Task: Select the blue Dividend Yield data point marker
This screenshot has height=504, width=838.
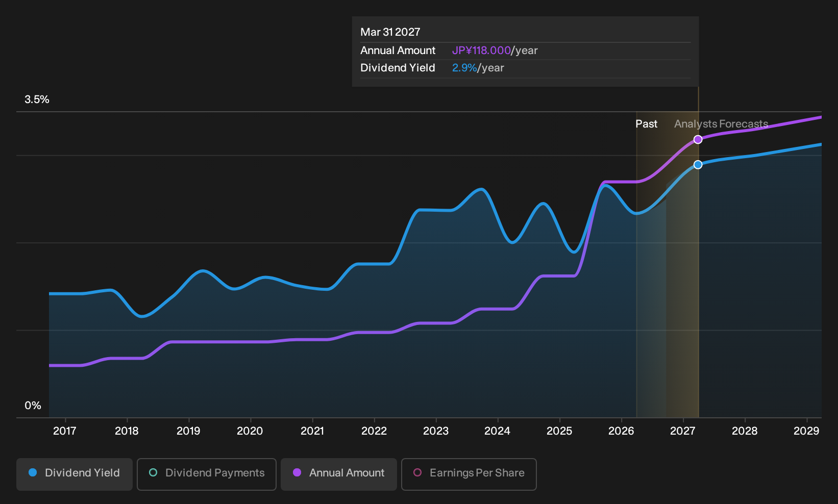Action: pos(698,164)
